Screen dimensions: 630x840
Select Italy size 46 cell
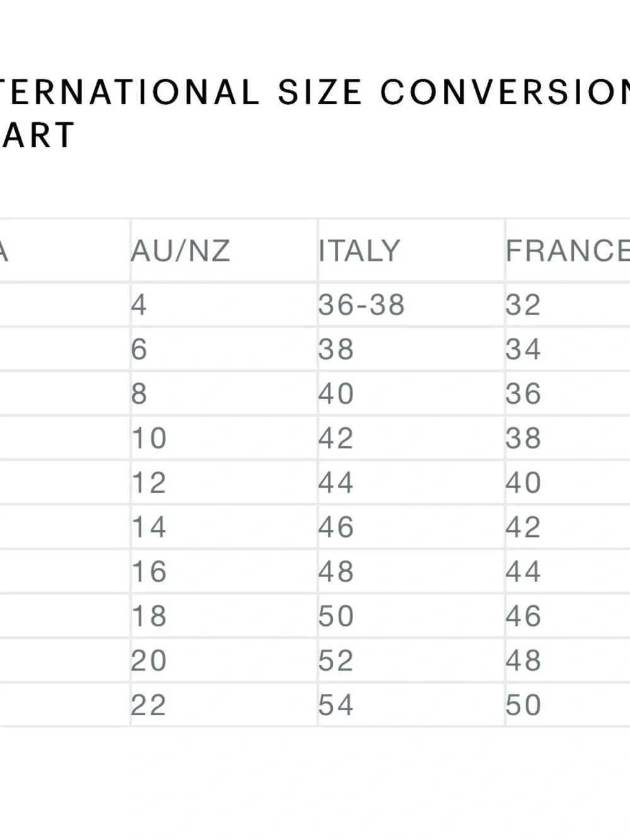[411, 527]
